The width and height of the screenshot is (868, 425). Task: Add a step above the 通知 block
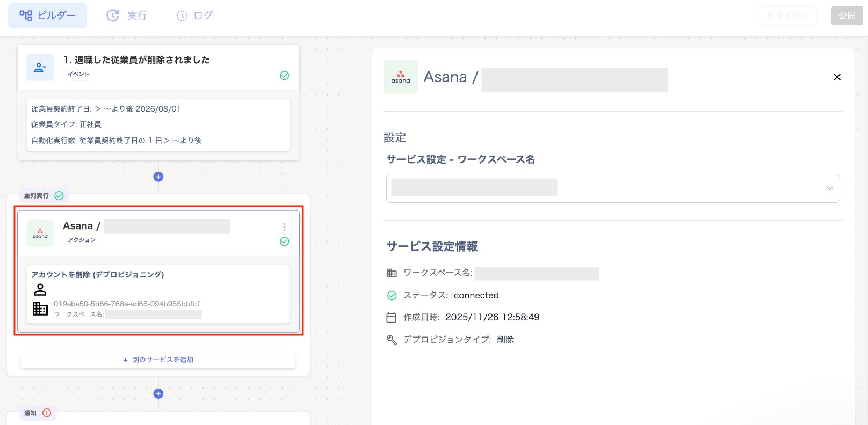[158, 393]
